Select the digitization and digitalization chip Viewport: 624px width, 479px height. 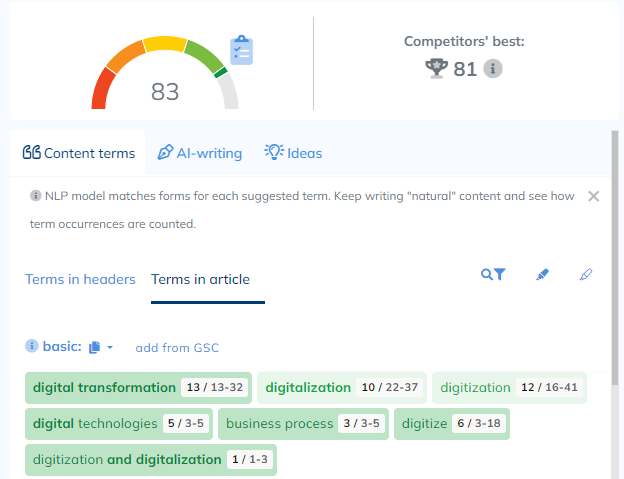[x=151, y=460]
